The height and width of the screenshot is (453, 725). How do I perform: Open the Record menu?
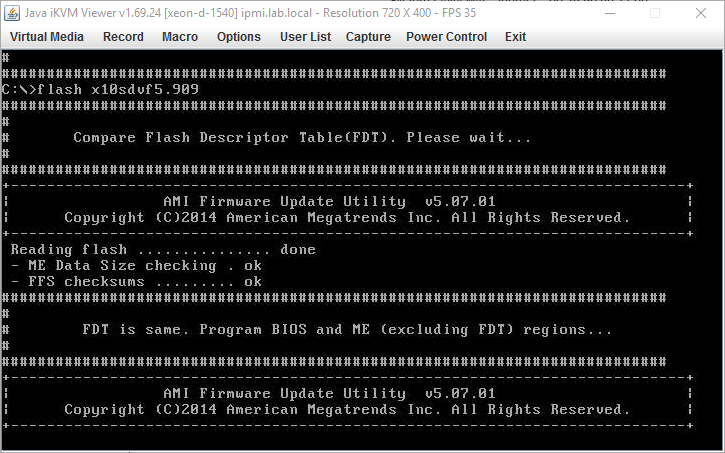(123, 37)
